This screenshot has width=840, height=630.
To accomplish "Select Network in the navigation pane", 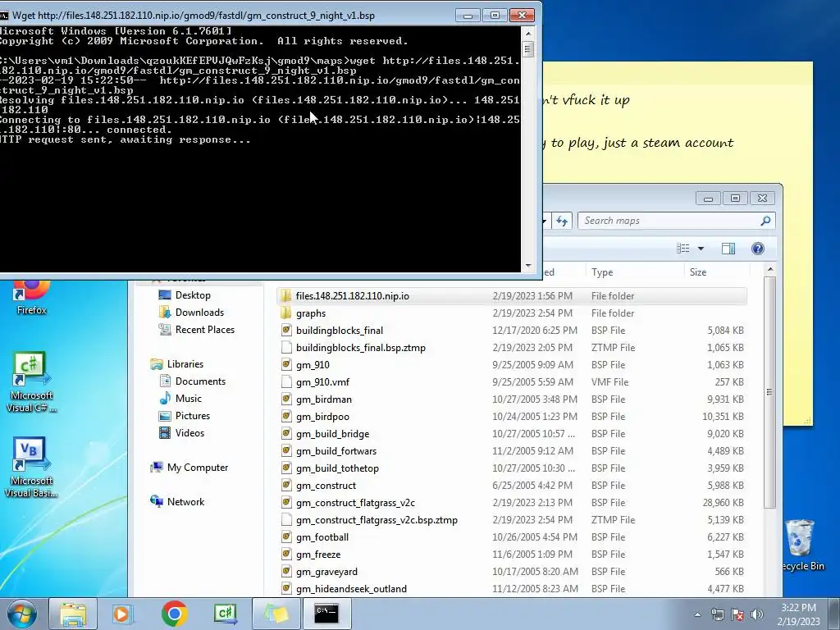I will pyautogui.click(x=178, y=502).
